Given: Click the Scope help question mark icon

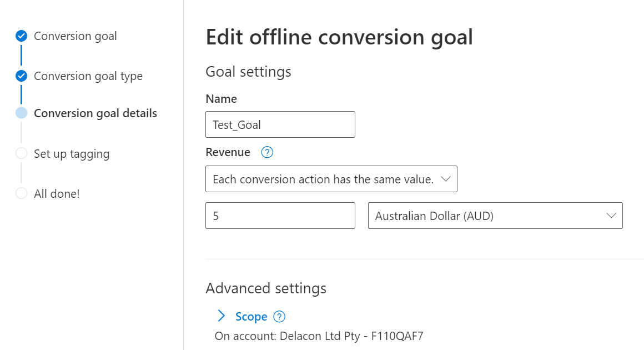Looking at the screenshot, I should coord(279,317).
